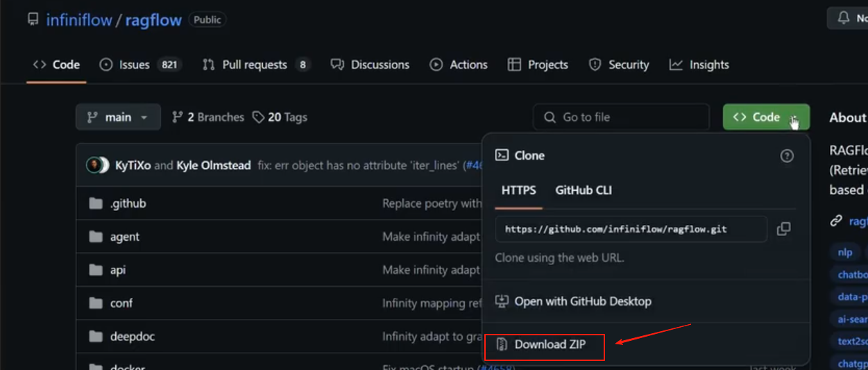Open the agent folder
868x370 pixels.
[x=125, y=237]
